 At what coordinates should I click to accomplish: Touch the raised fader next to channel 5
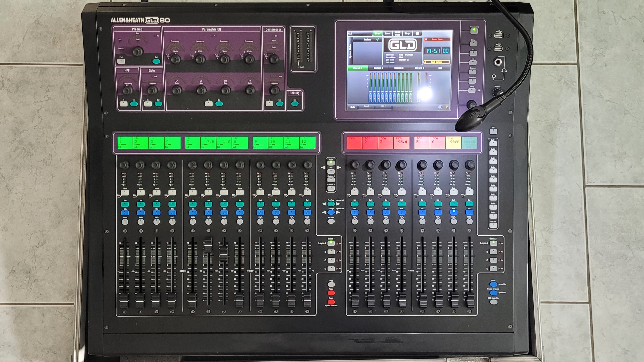(x=208, y=246)
